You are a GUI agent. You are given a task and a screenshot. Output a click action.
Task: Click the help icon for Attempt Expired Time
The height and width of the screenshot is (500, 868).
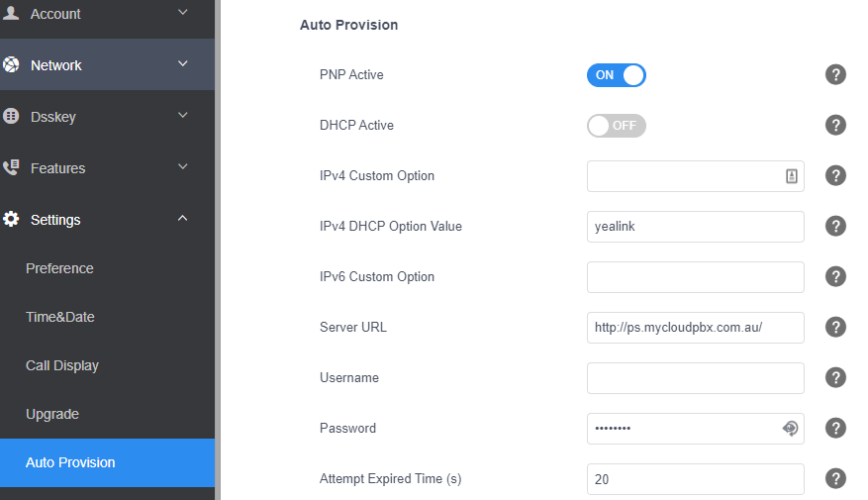pos(835,478)
